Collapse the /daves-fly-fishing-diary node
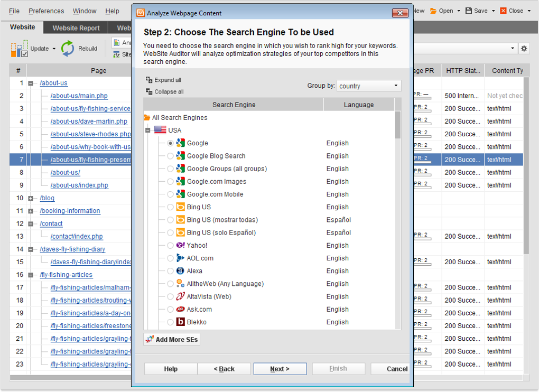The height and width of the screenshot is (392, 539). pyautogui.click(x=31, y=249)
